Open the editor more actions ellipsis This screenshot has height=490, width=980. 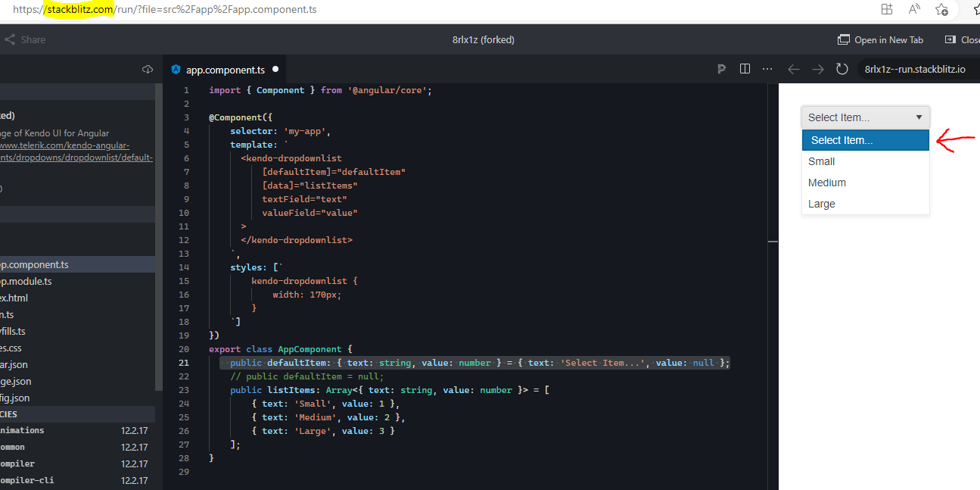tap(767, 69)
